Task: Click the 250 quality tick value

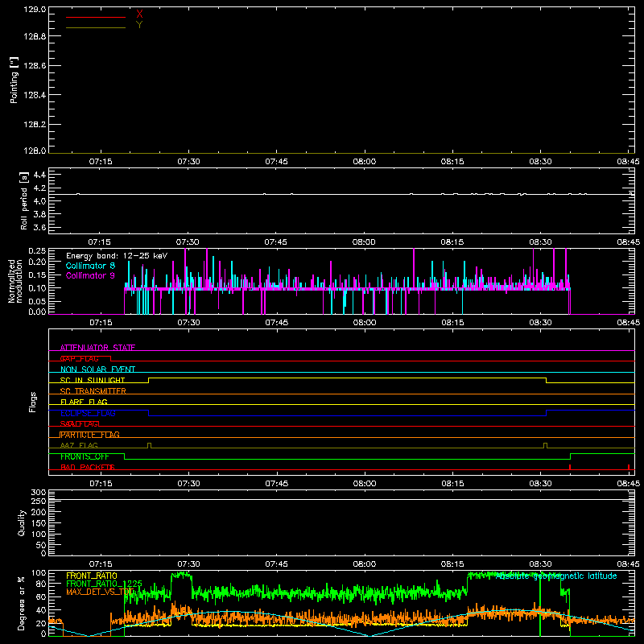Action: coord(39,502)
